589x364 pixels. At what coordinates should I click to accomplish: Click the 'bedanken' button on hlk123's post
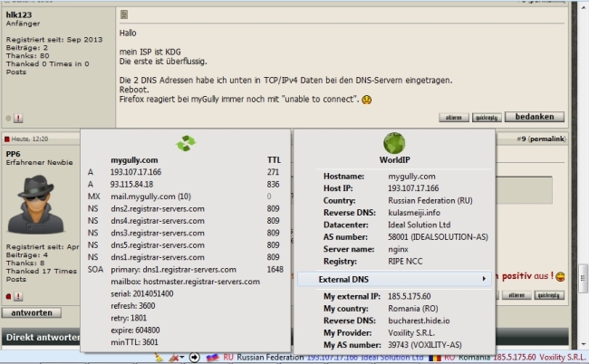(534, 117)
